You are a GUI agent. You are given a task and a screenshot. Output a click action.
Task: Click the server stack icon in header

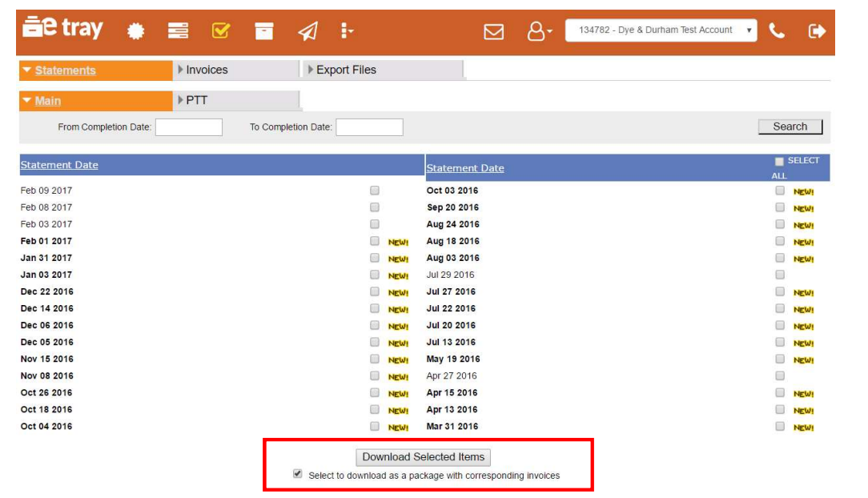178,30
